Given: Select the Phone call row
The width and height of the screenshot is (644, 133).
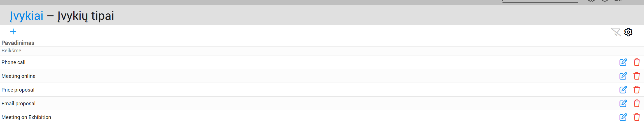Looking at the screenshot, I should point(13,62).
